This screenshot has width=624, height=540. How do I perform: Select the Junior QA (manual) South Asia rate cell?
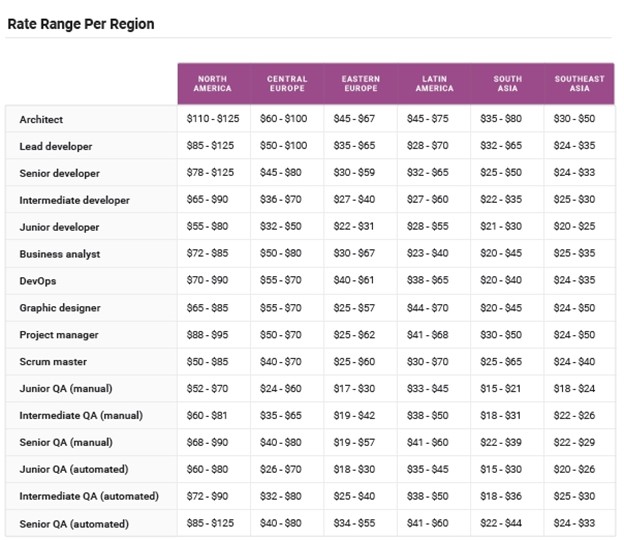[507, 389]
